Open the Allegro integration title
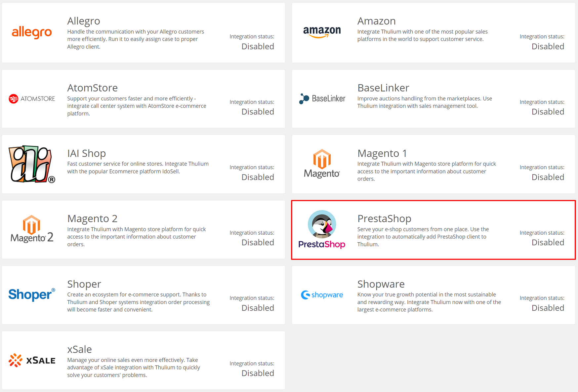 pyautogui.click(x=84, y=21)
